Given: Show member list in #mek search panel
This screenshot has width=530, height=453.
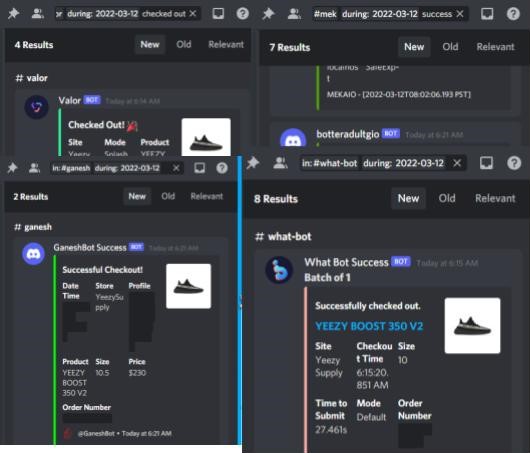Looking at the screenshot, I should point(294,14).
